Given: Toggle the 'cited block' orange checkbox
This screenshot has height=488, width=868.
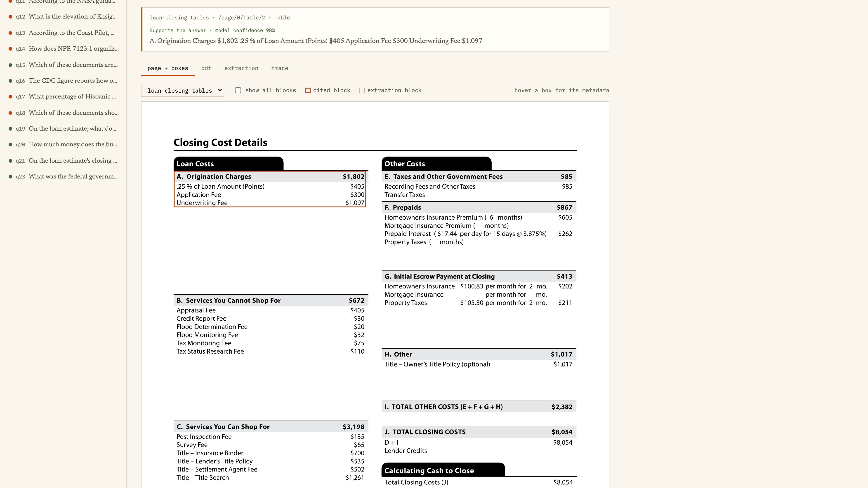Looking at the screenshot, I should coord(308,90).
